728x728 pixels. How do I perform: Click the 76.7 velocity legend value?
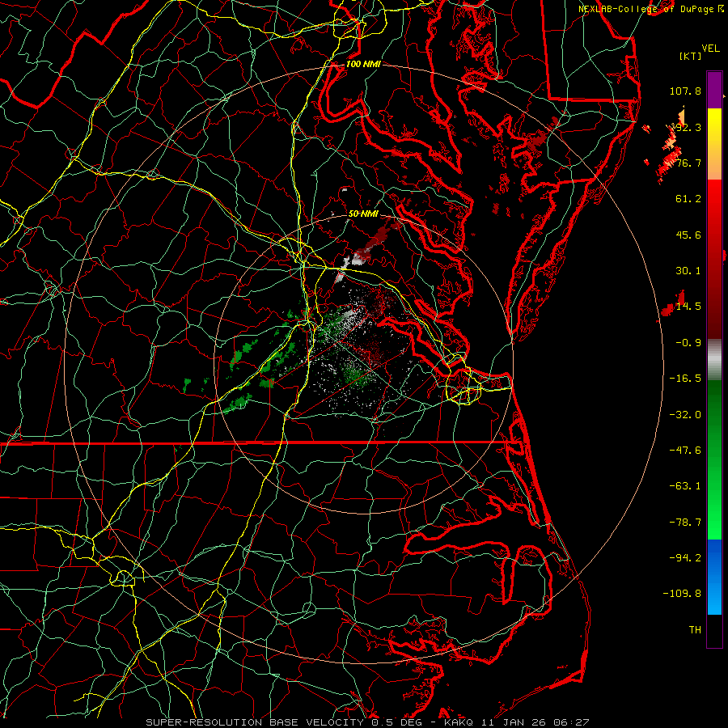(688, 163)
